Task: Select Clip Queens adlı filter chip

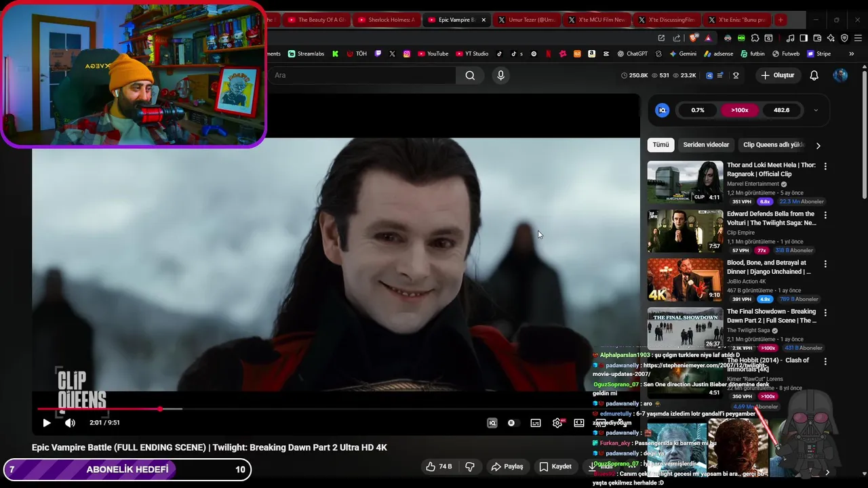Action: [773, 144]
